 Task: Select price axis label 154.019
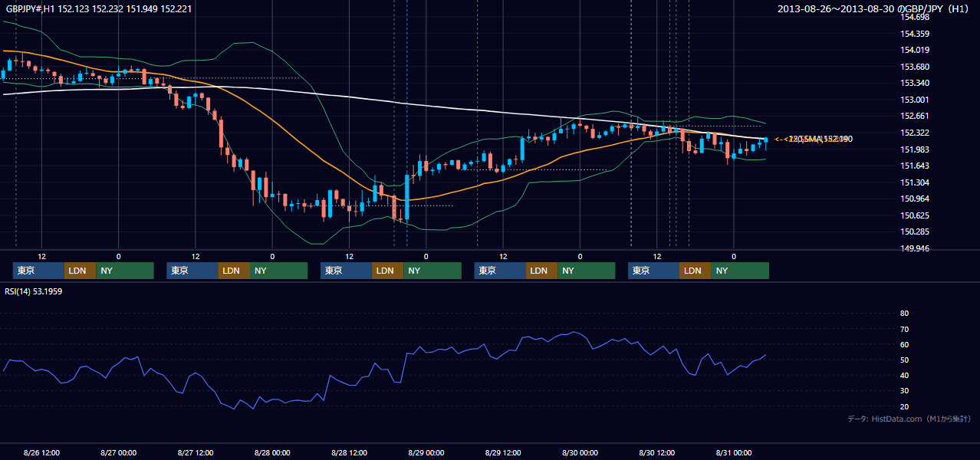pyautogui.click(x=915, y=50)
